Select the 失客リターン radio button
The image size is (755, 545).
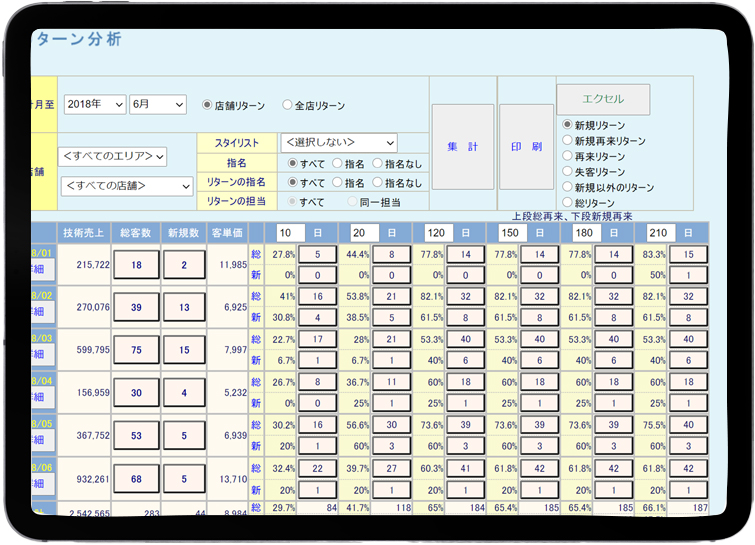pyautogui.click(x=568, y=172)
